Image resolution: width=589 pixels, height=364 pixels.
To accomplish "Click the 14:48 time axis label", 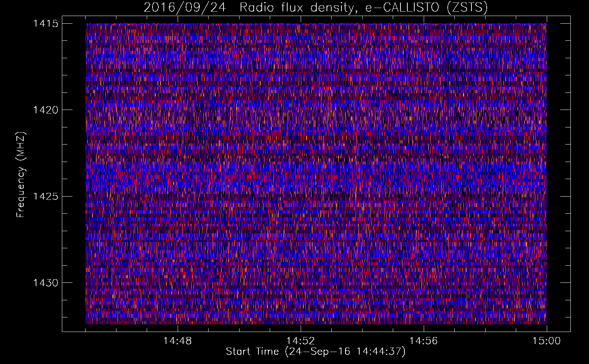I will pyautogui.click(x=178, y=341).
